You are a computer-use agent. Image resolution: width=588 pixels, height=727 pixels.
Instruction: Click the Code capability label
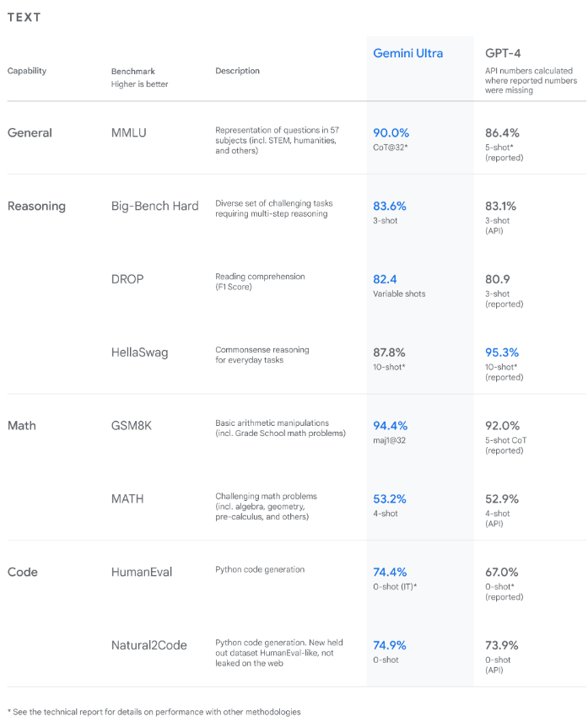(x=23, y=572)
